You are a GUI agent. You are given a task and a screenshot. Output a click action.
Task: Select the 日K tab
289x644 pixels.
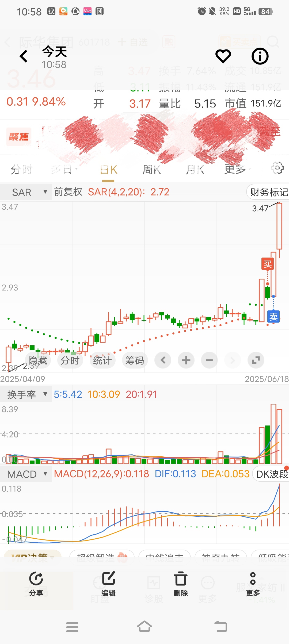[108, 170]
